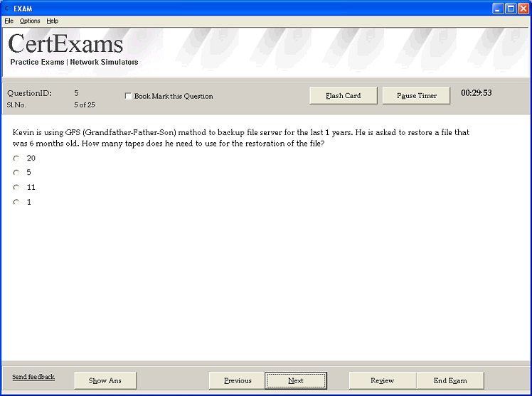Click the CertExams logo heading
The width and height of the screenshot is (532, 396).
tap(65, 44)
